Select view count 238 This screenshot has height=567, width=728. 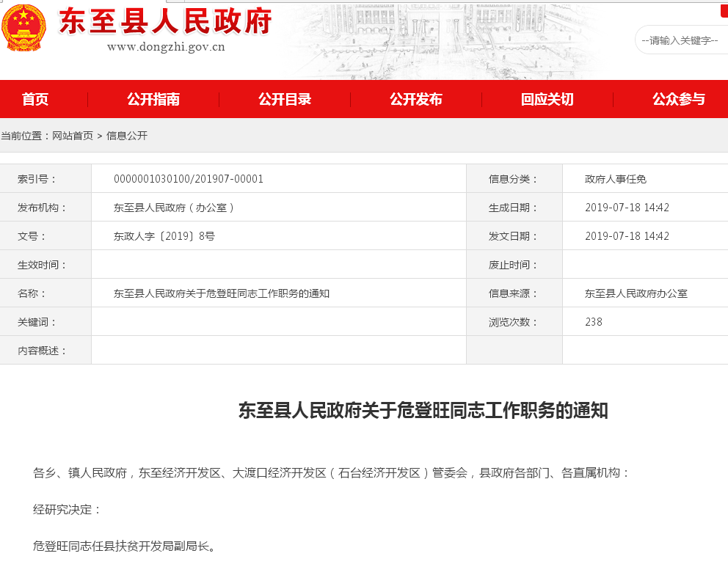point(594,322)
